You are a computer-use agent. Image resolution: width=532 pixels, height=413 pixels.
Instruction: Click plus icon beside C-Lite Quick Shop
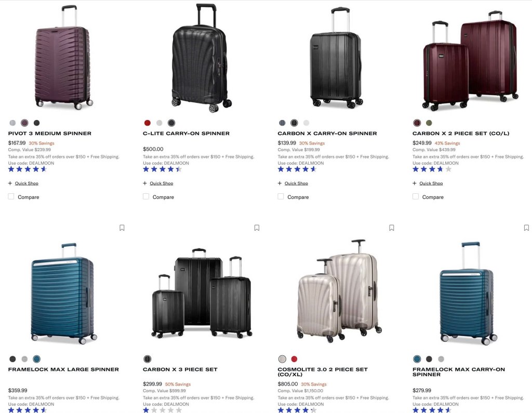point(145,183)
